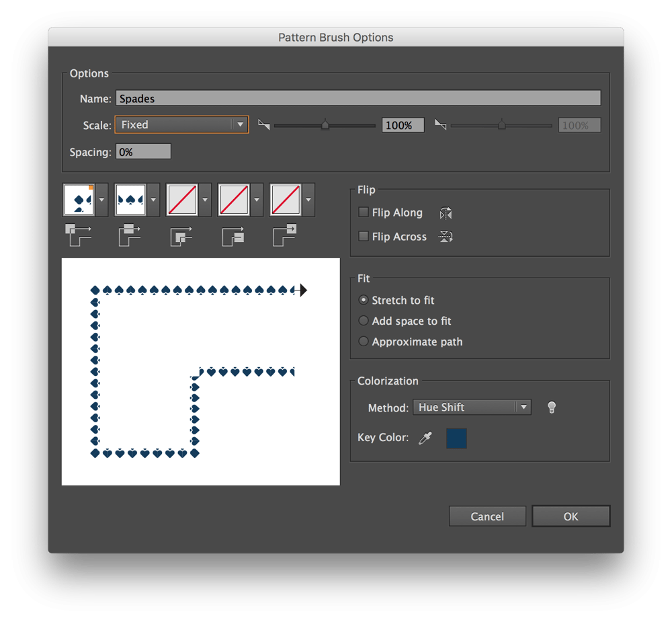Enable the Flip Along checkbox
672x622 pixels.
point(364,212)
